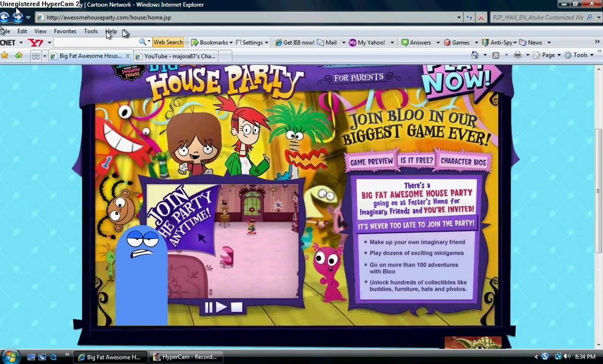Click the Quick Tabs grid icon
This screenshot has width=603, height=364.
35,56
